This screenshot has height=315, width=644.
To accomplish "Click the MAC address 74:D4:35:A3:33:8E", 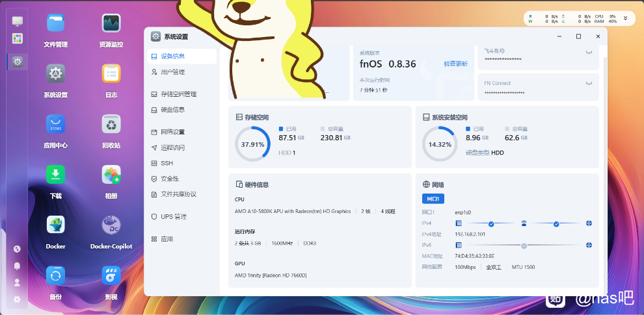I will click(x=474, y=256).
